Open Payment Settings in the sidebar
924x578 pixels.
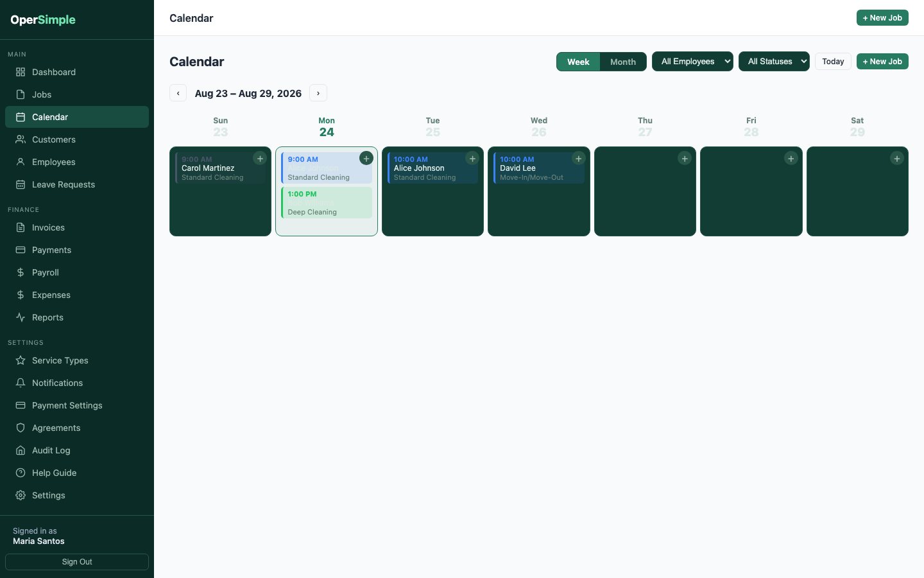click(77, 405)
